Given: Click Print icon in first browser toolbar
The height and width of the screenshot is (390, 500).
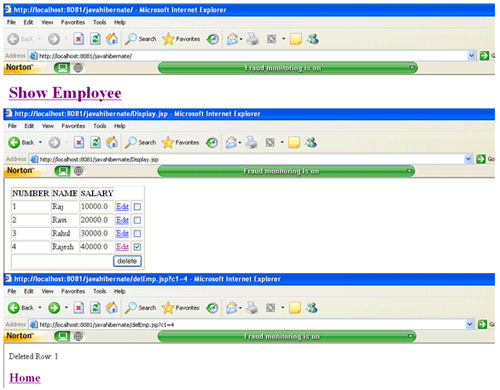Looking at the screenshot, I should [x=252, y=39].
